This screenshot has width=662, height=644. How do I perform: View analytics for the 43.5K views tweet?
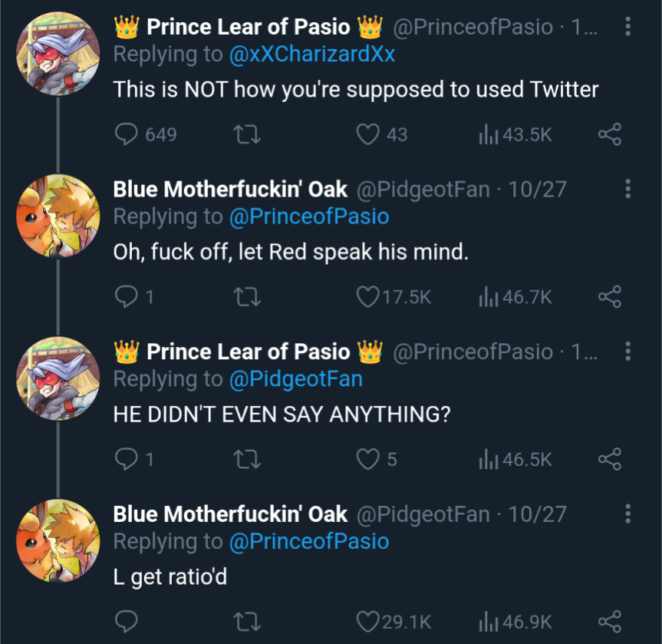click(x=514, y=135)
